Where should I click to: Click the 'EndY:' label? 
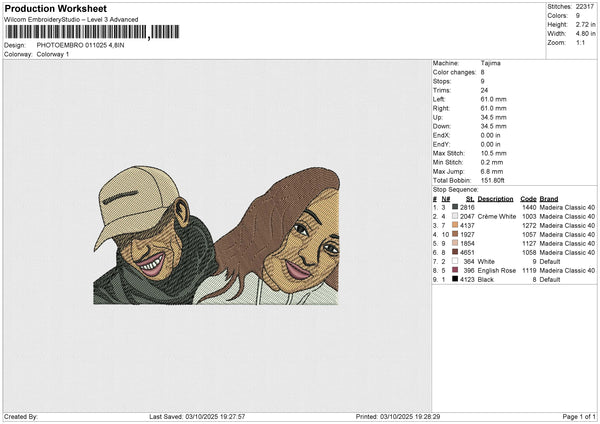click(x=441, y=144)
